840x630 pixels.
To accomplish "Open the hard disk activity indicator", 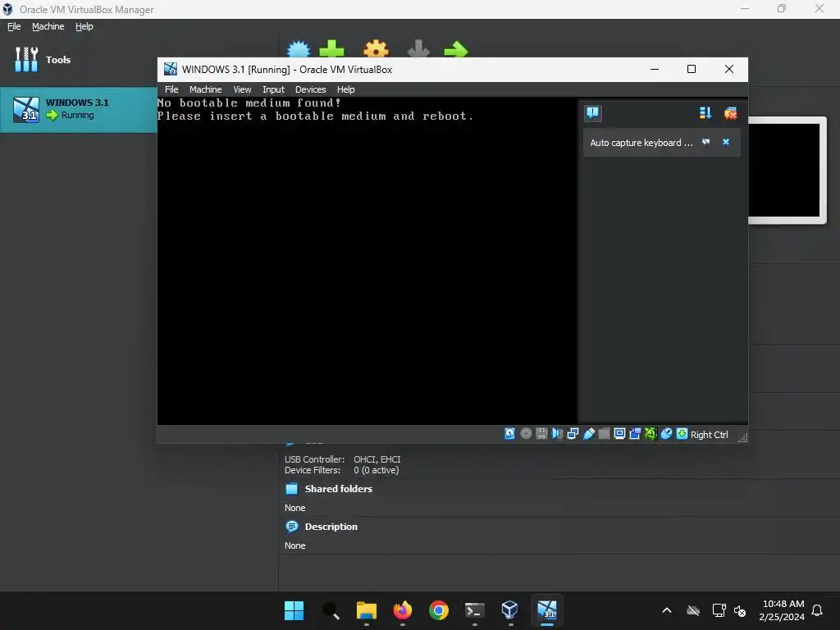I will [509, 434].
